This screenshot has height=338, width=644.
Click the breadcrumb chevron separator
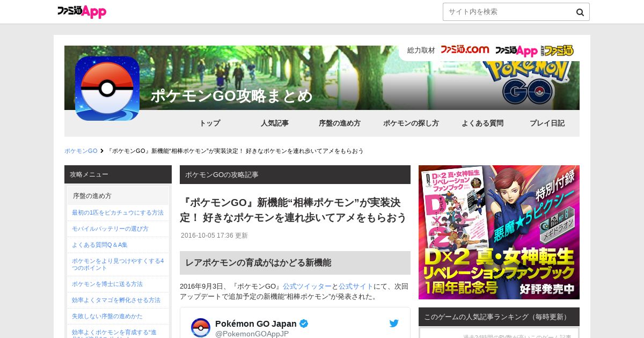102,151
